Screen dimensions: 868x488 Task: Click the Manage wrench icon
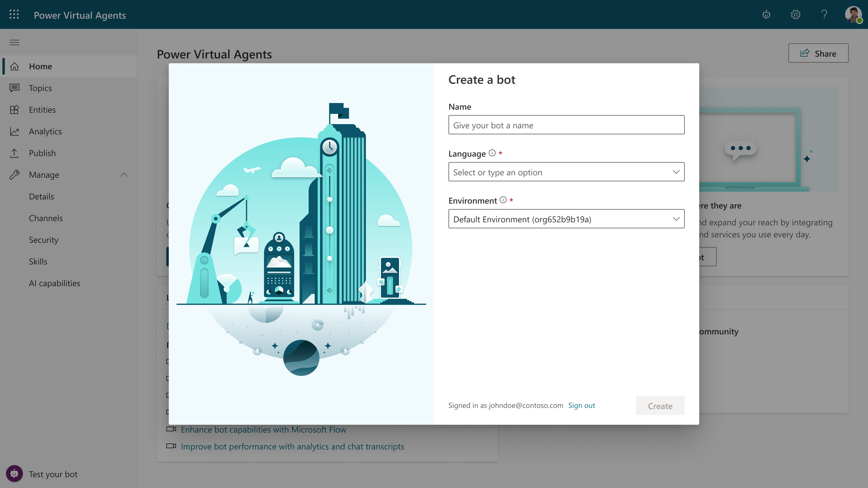(x=14, y=175)
